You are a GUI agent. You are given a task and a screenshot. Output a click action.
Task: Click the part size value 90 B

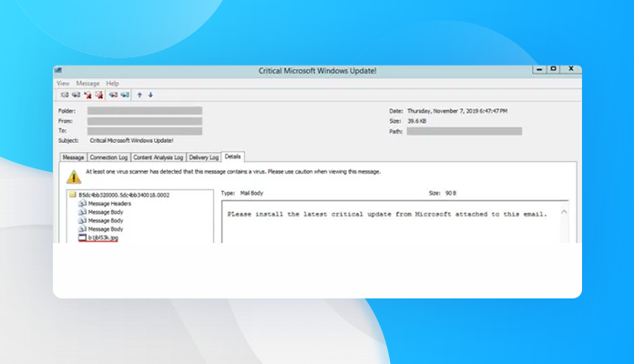pos(451,193)
